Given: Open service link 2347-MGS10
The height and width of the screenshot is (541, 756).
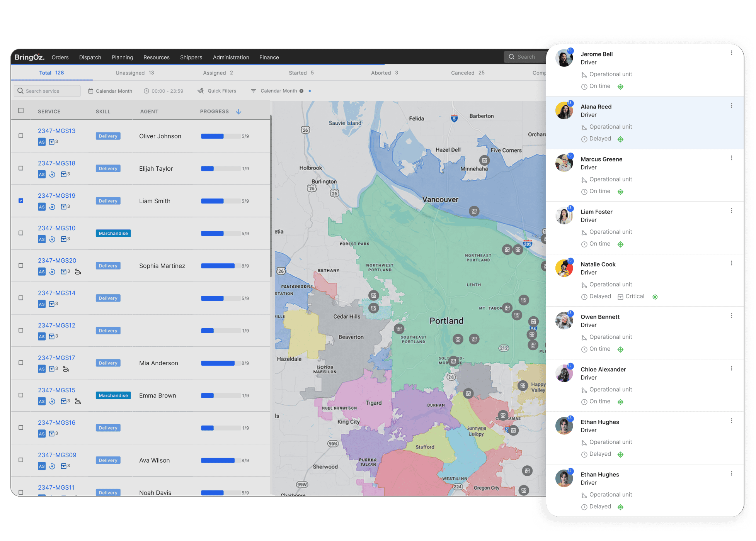Looking at the screenshot, I should point(57,228).
